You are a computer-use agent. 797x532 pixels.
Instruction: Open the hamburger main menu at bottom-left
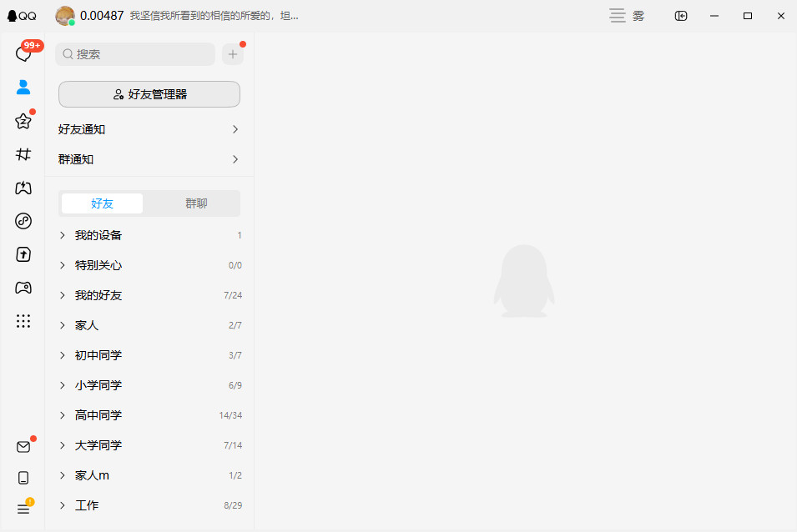point(23,509)
